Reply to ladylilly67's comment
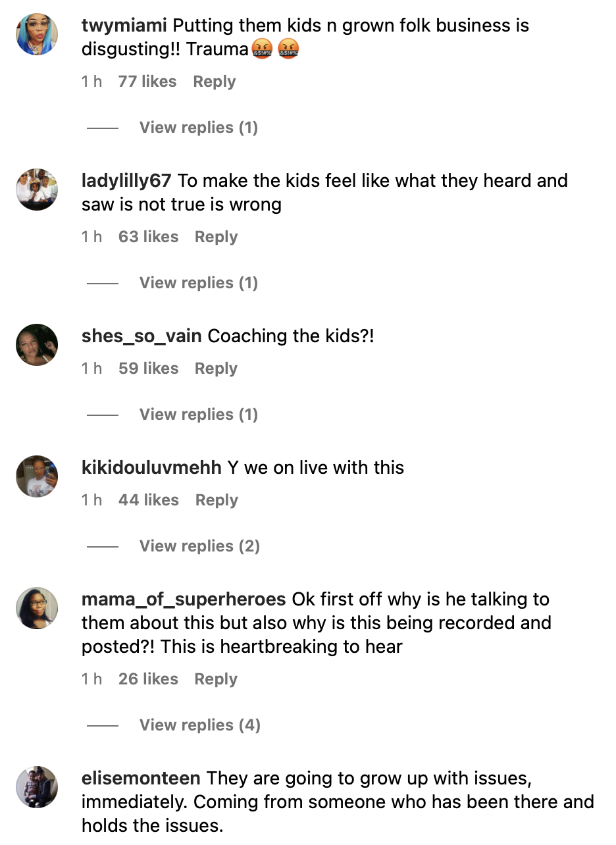This screenshot has width=616, height=845. click(x=216, y=237)
